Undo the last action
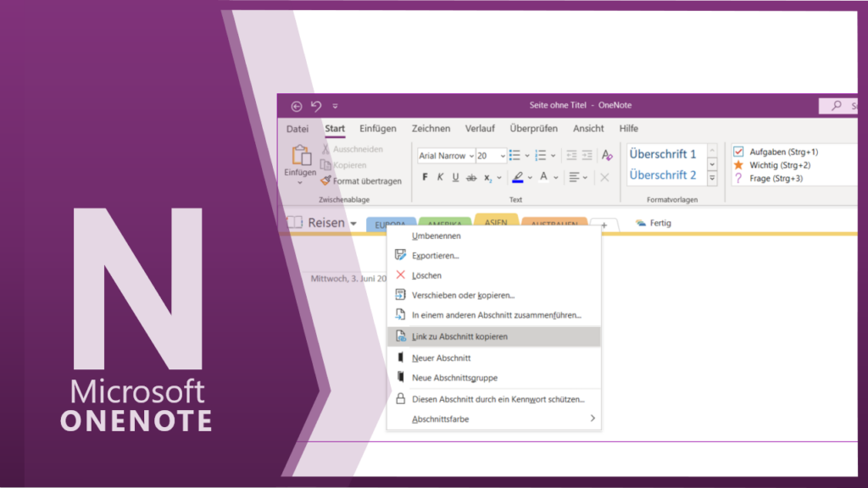 pos(316,105)
